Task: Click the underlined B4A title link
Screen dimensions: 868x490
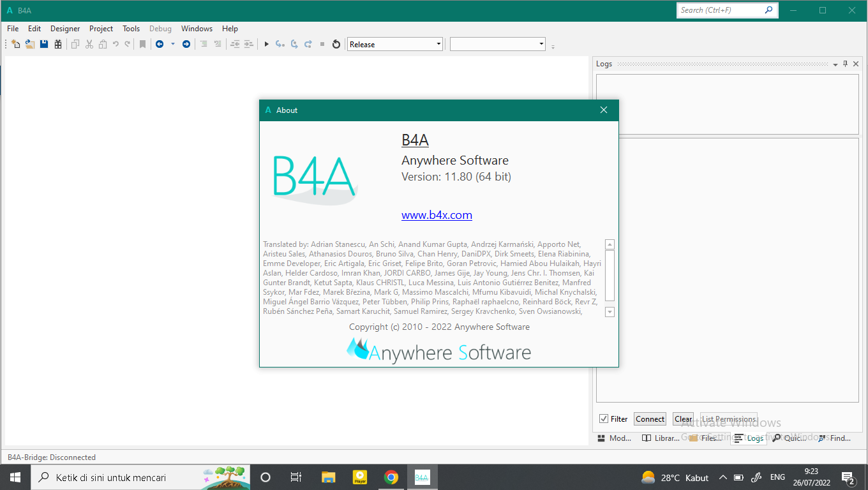Action: coord(415,140)
